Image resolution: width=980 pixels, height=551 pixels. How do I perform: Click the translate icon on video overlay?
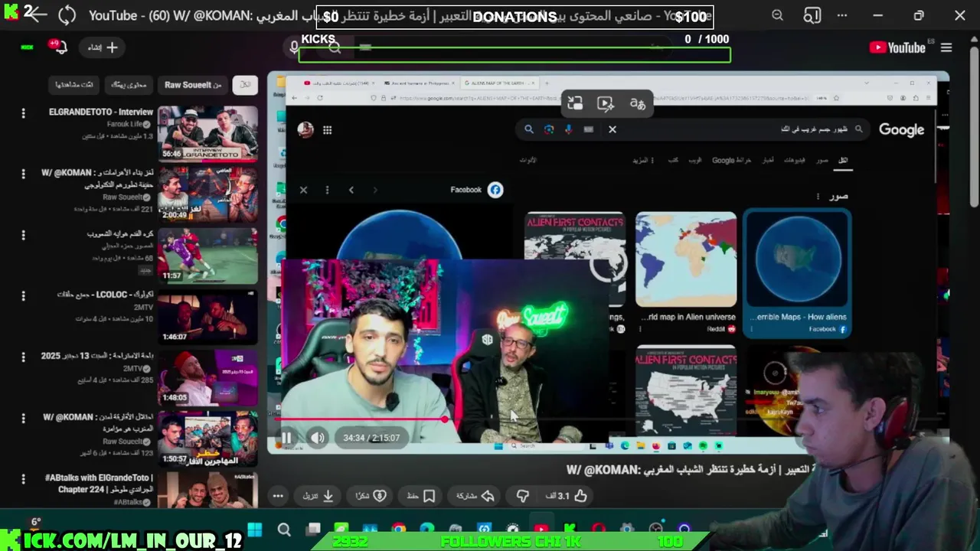click(x=637, y=104)
